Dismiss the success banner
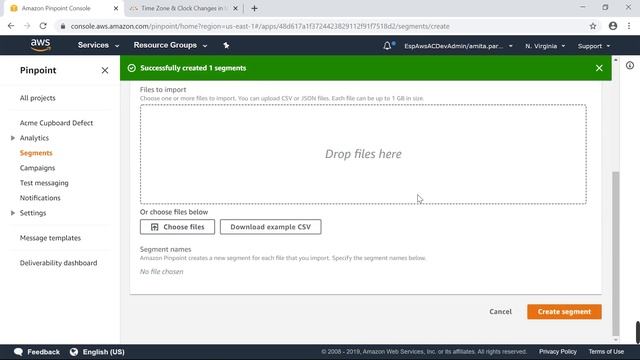 tap(599, 68)
